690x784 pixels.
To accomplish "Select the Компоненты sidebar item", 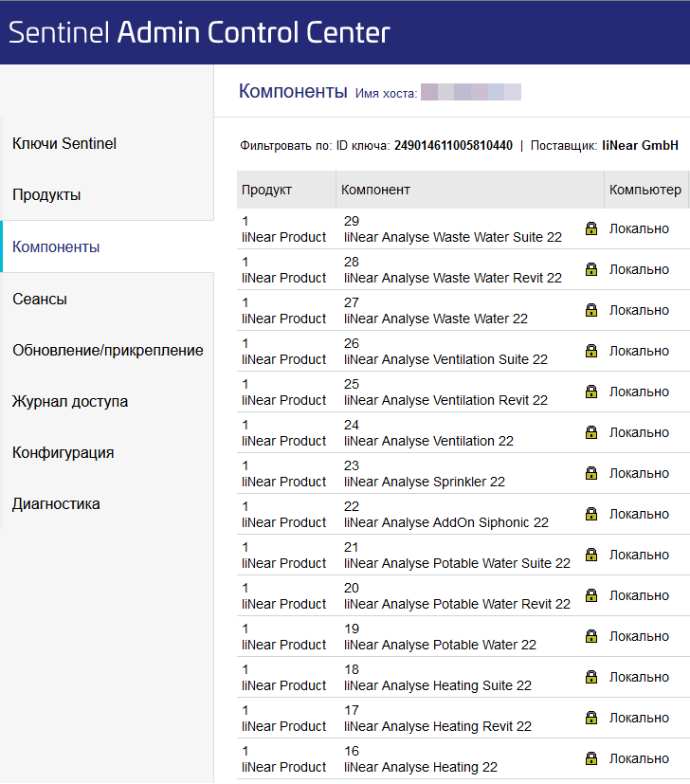I will click(56, 246).
